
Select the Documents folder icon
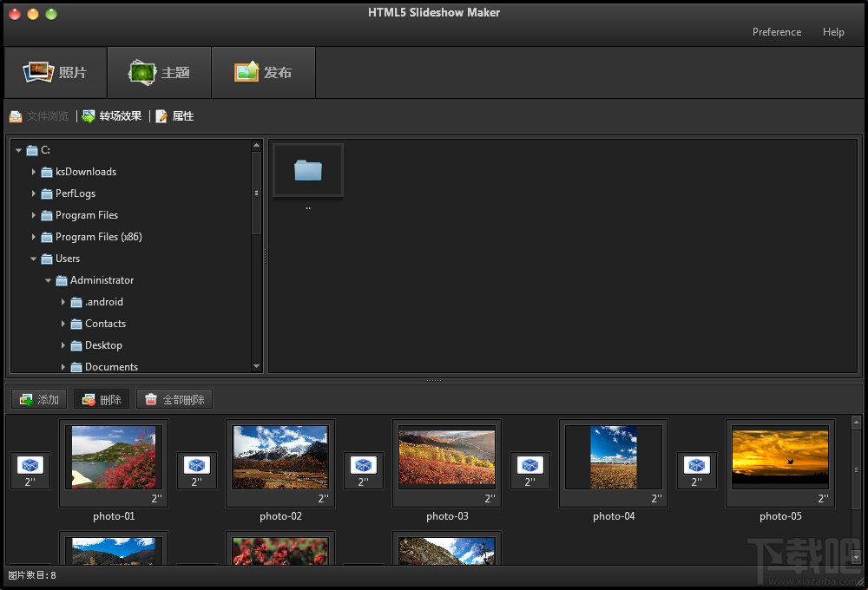[x=76, y=367]
